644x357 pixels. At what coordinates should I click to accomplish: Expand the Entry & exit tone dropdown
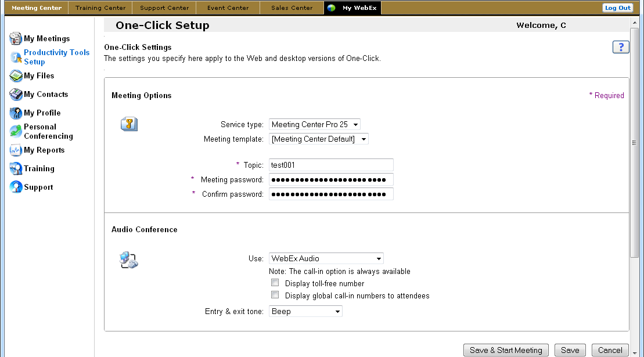[305, 312]
